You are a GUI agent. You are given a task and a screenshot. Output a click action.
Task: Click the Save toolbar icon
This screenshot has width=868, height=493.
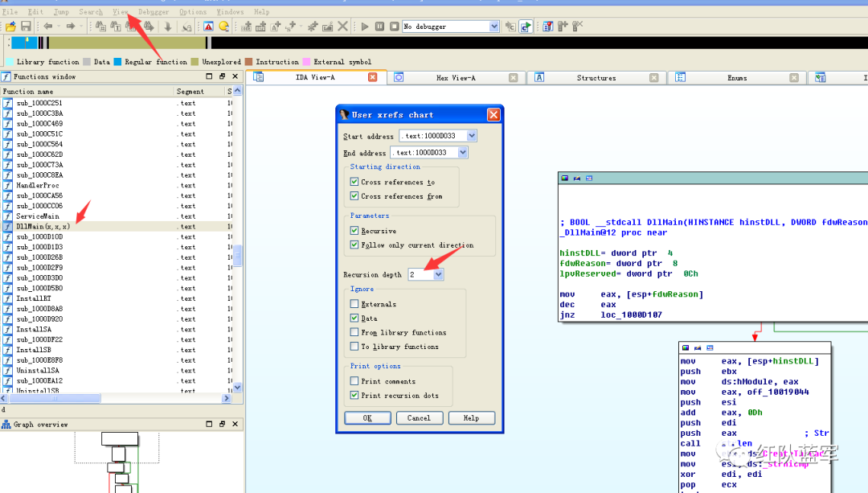click(25, 27)
